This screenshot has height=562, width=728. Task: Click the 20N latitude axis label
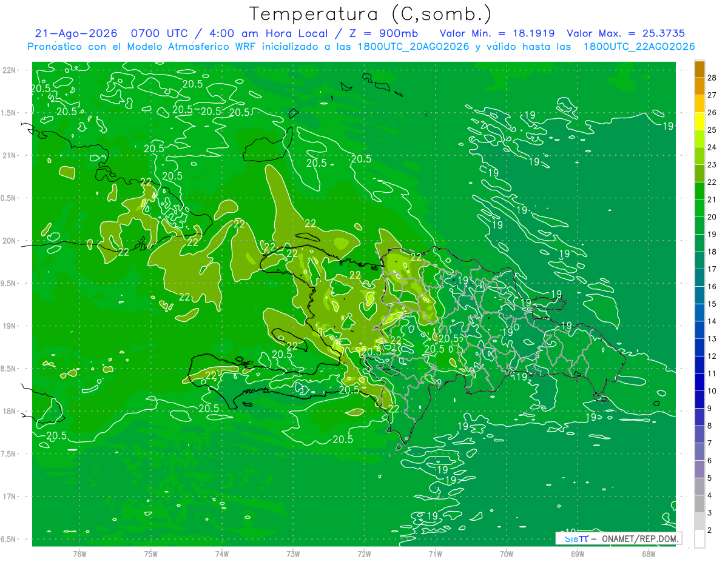(10, 241)
